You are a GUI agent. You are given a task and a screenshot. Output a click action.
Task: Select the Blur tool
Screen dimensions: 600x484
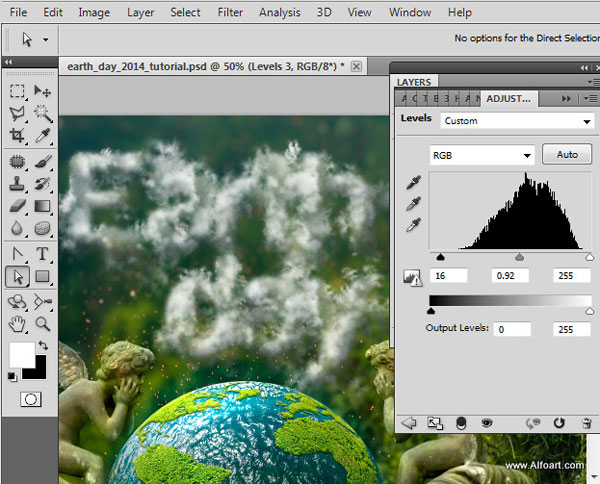[x=17, y=228]
